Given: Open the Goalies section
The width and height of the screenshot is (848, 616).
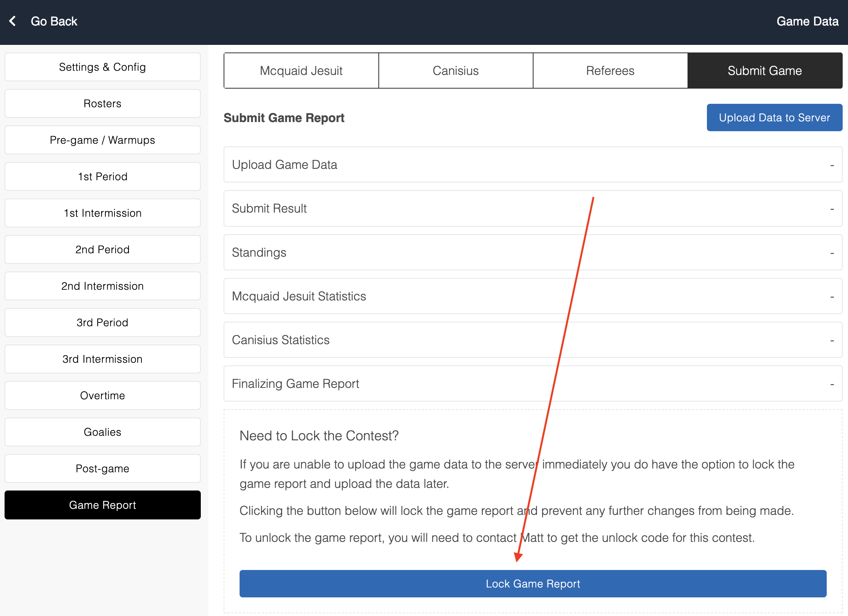Looking at the screenshot, I should (102, 432).
